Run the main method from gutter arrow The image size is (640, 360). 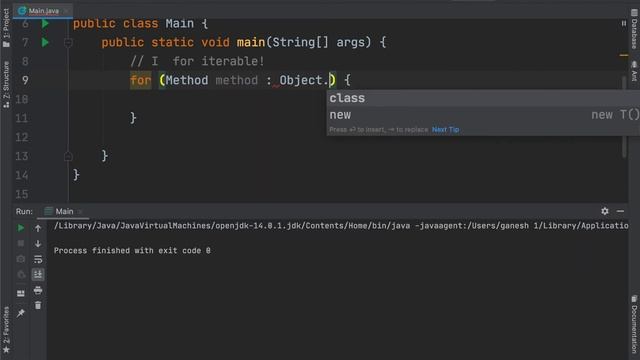tap(45, 42)
